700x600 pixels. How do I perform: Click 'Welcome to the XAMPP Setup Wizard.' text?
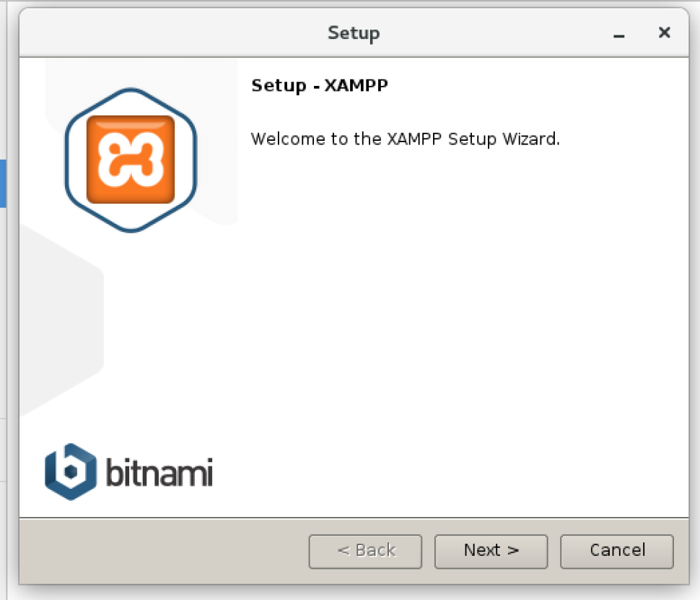tap(406, 139)
